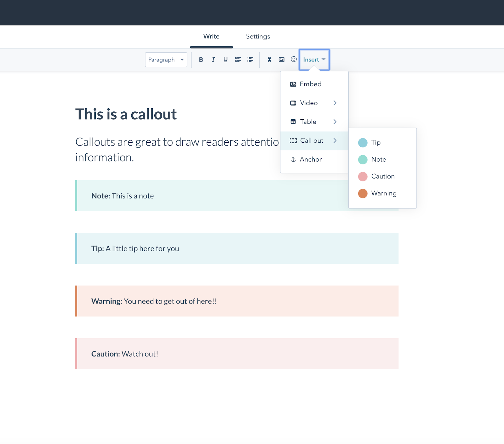Insert an image from toolbar
The height and width of the screenshot is (444, 504).
click(282, 60)
